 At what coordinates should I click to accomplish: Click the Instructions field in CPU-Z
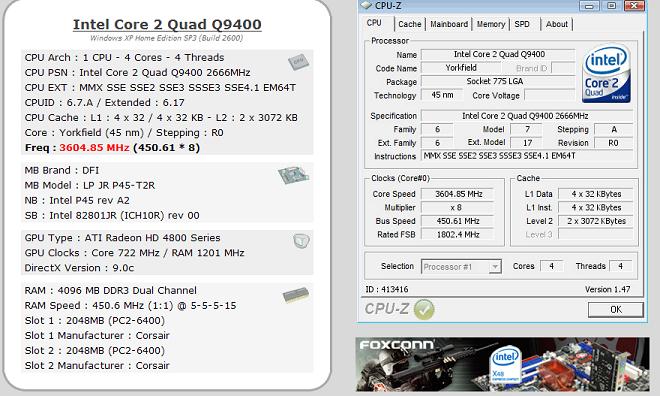(x=527, y=156)
